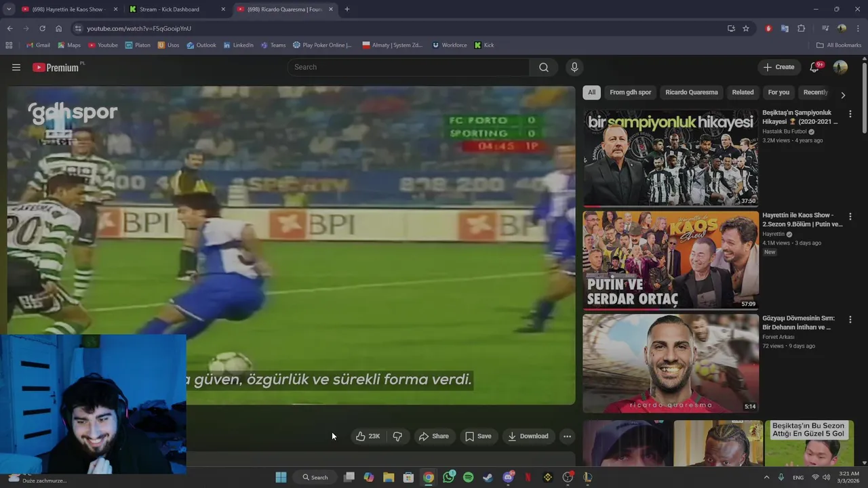Open the All Bookmarks folder

pos(839,45)
